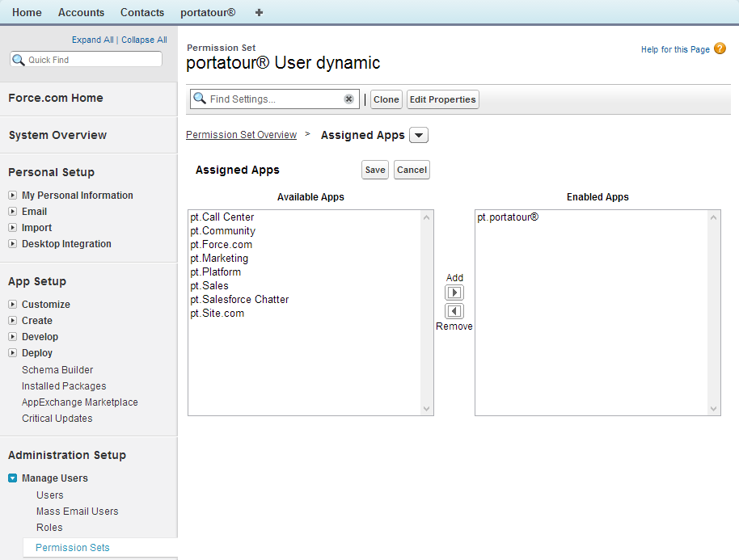Viewport: 739px width, 560px height.
Task: Select pt.portatour® in Enabled Apps
Action: 508,217
